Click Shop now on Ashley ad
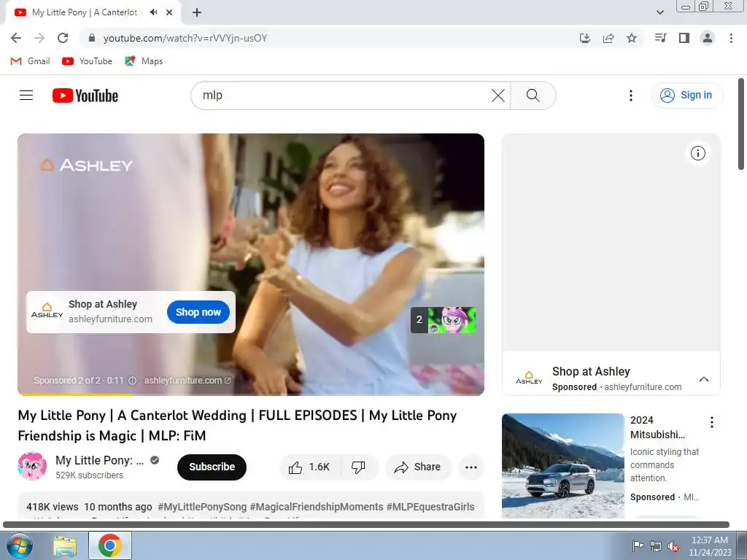Image resolution: width=747 pixels, height=560 pixels. (x=198, y=312)
